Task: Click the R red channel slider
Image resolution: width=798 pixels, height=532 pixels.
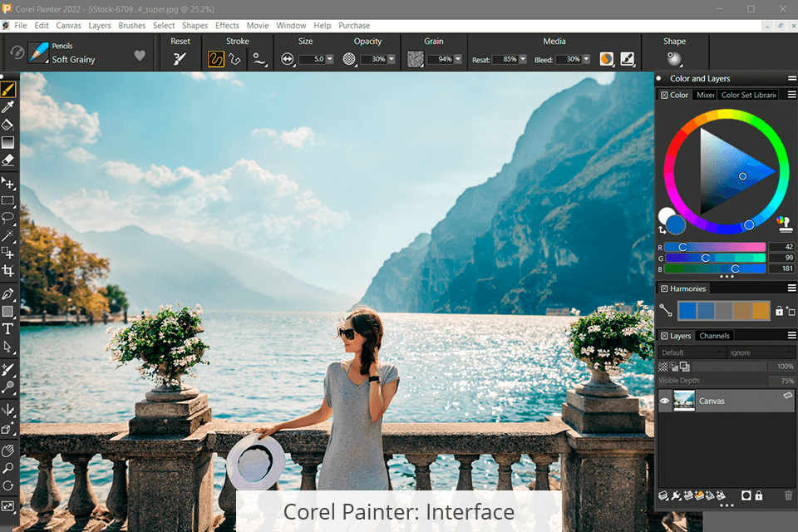Action: coord(715,247)
